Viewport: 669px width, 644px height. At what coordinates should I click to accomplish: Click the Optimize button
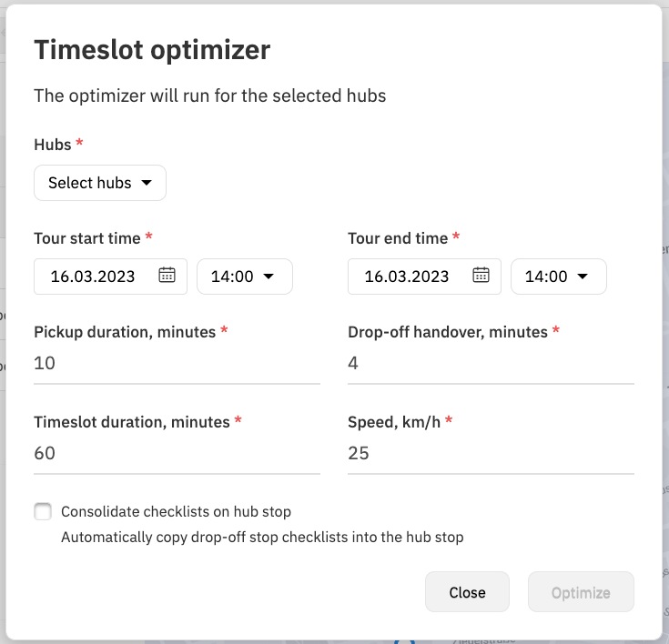tap(581, 592)
